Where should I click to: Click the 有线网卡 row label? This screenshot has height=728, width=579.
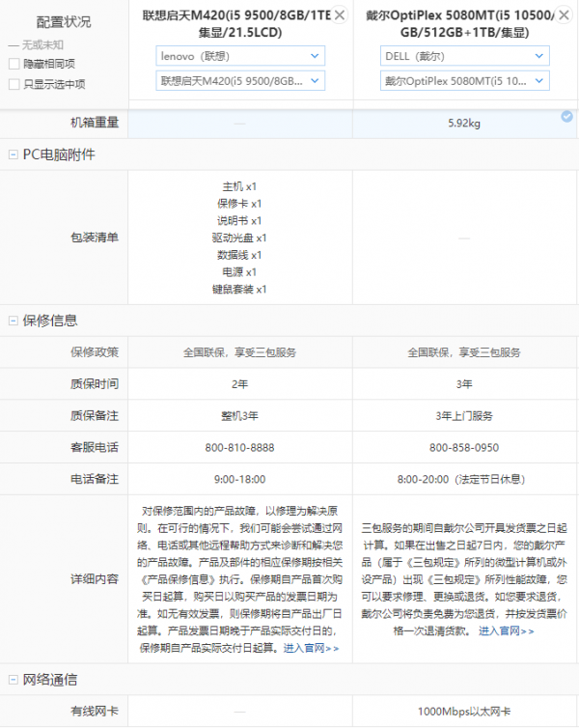[95, 711]
